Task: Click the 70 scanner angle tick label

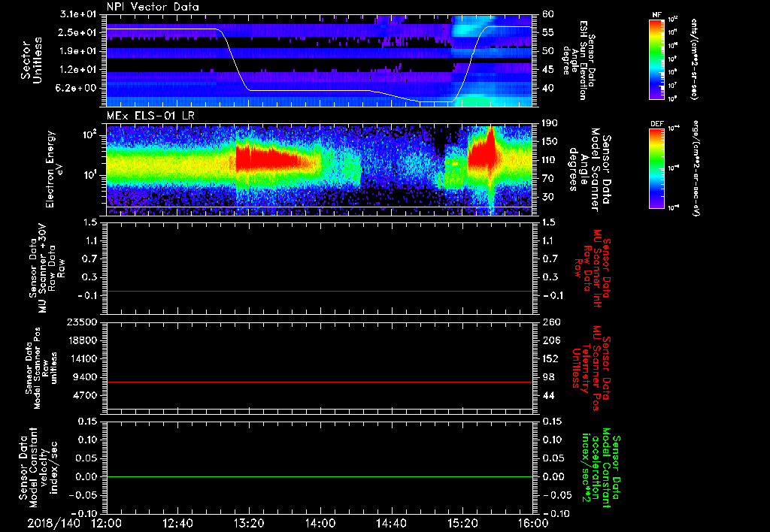Action: pyautogui.click(x=548, y=179)
